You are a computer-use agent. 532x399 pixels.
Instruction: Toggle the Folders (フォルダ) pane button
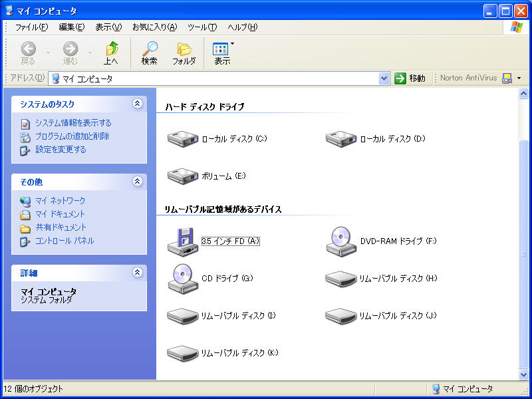[x=184, y=53]
